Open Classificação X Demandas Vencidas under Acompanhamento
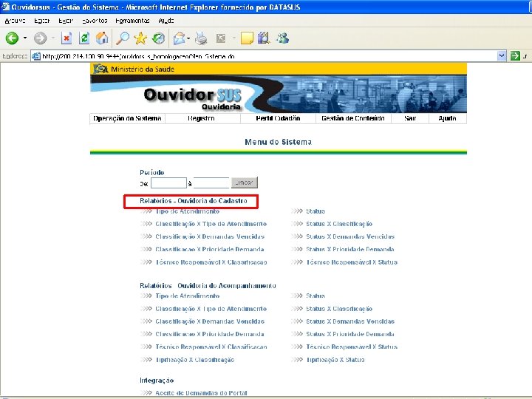 point(210,321)
